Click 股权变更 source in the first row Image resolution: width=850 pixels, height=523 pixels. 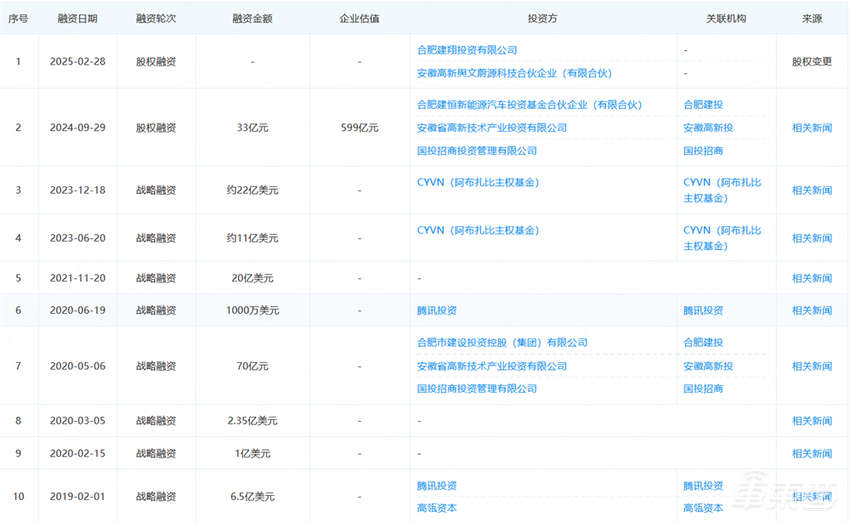[811, 61]
